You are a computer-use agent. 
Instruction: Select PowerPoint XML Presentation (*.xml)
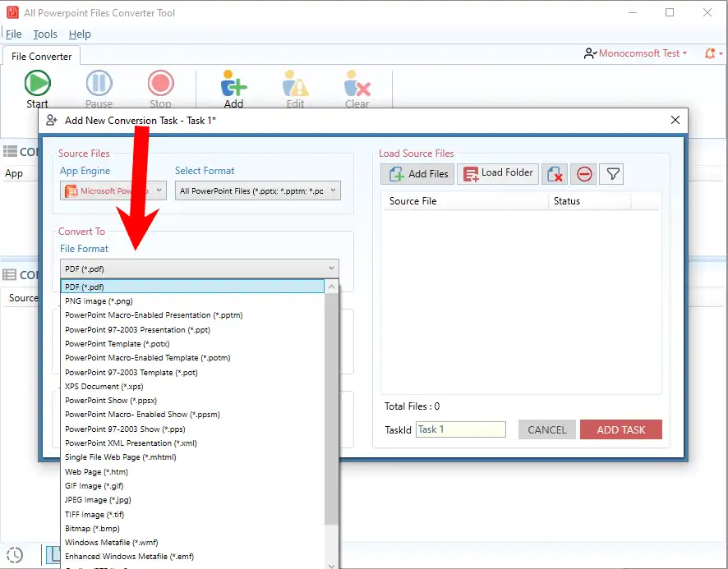(192, 443)
